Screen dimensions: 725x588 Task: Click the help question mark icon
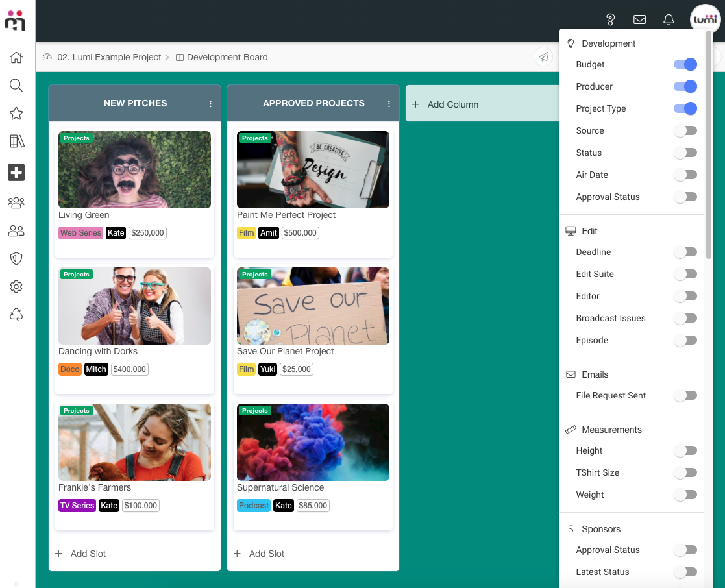click(x=610, y=19)
